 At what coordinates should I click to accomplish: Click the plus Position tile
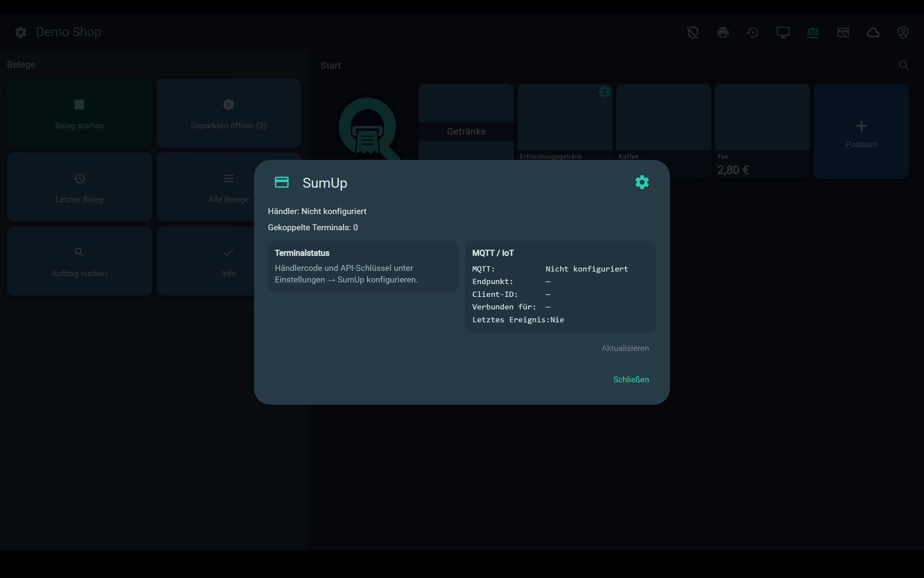pos(861,131)
